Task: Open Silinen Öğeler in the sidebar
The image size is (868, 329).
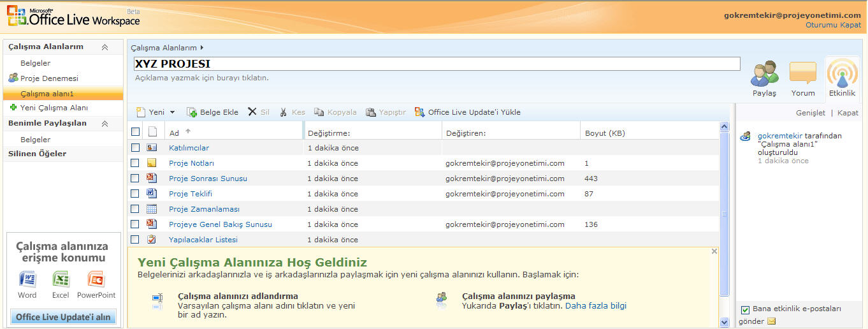Action: pos(37,154)
